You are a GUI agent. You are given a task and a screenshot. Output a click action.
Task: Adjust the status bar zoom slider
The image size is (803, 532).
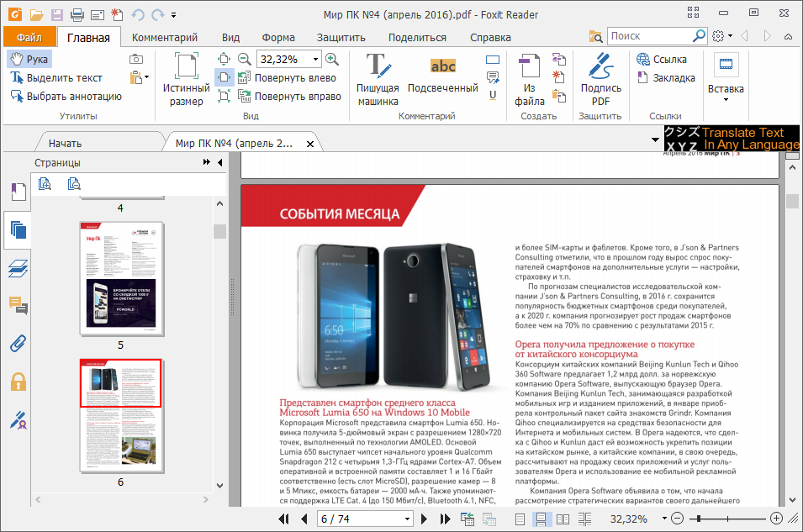699,519
